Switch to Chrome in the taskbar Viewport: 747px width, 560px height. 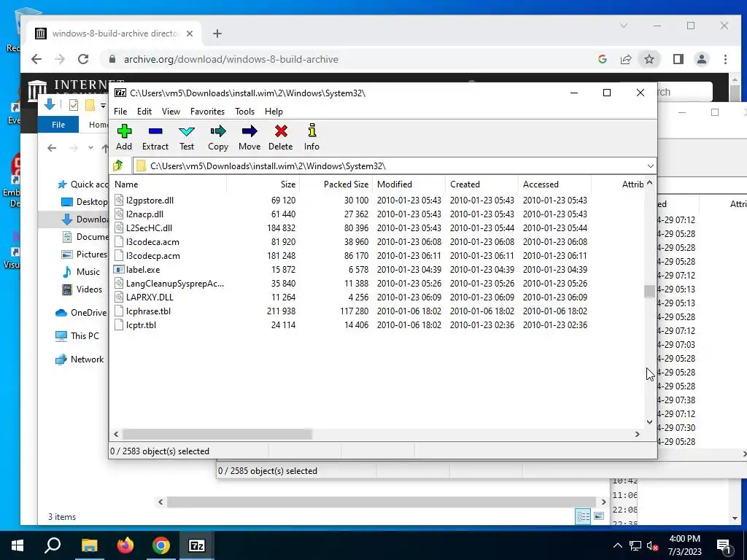point(161,545)
